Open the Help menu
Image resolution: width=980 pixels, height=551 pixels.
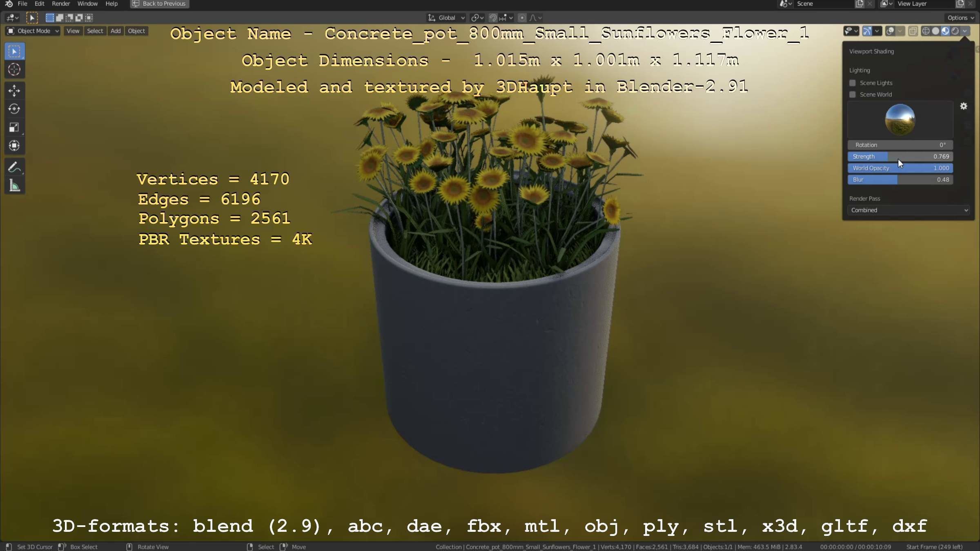point(111,4)
